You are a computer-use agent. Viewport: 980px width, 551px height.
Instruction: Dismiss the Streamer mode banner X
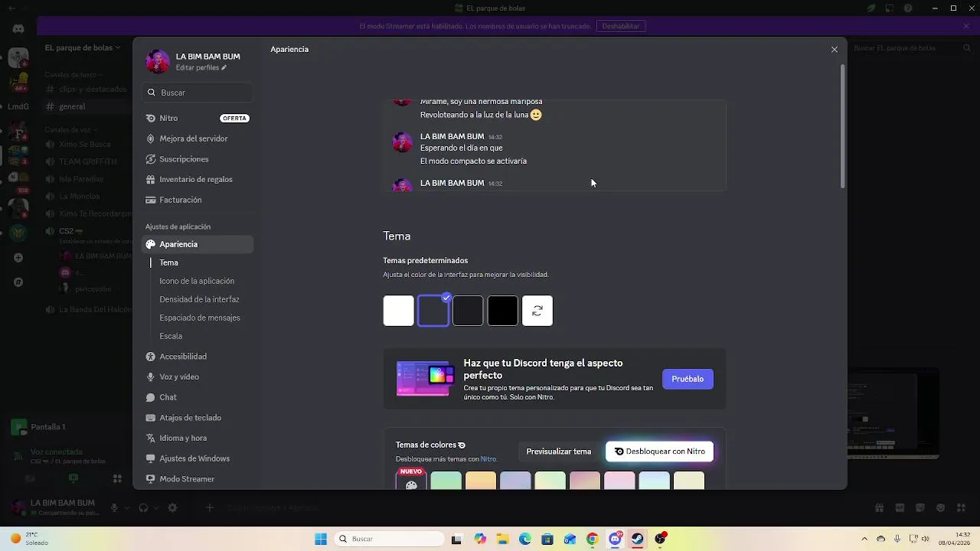click(966, 26)
